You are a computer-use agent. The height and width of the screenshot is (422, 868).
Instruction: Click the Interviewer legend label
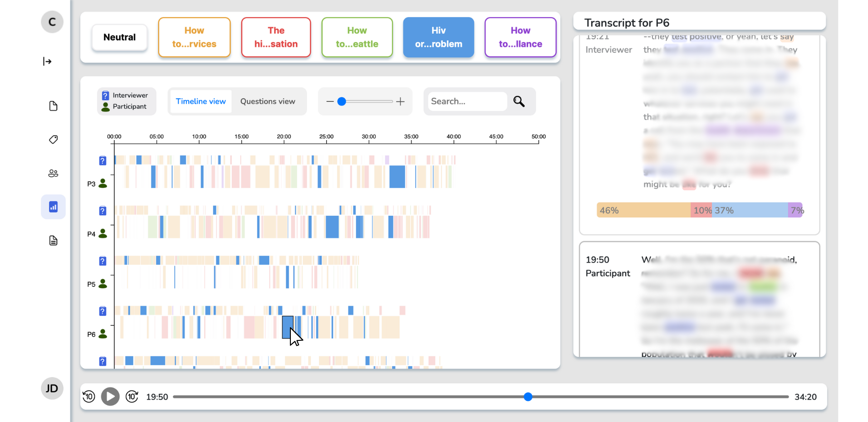130,95
